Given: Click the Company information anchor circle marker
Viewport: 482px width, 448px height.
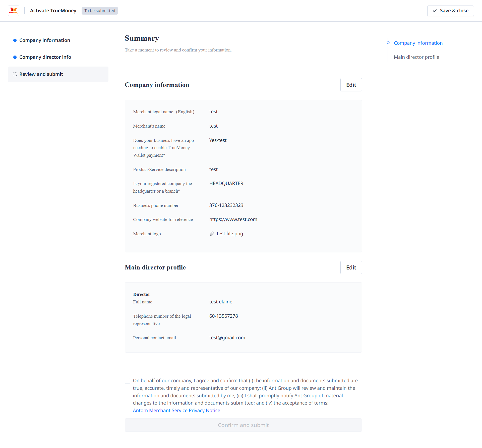Looking at the screenshot, I should [388, 43].
